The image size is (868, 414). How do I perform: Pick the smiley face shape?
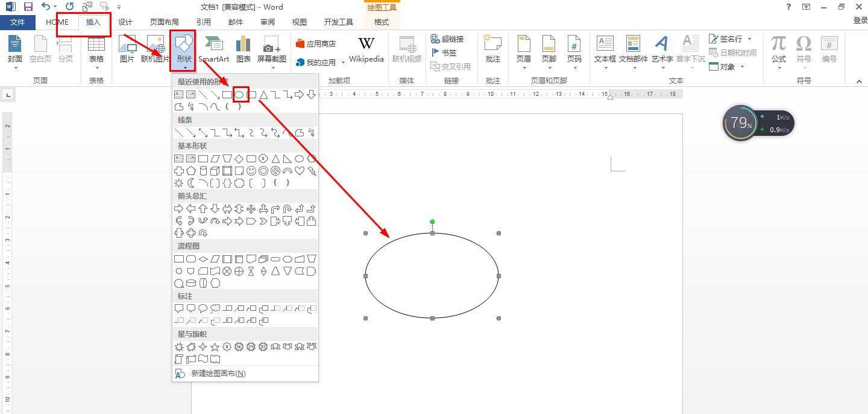251,171
